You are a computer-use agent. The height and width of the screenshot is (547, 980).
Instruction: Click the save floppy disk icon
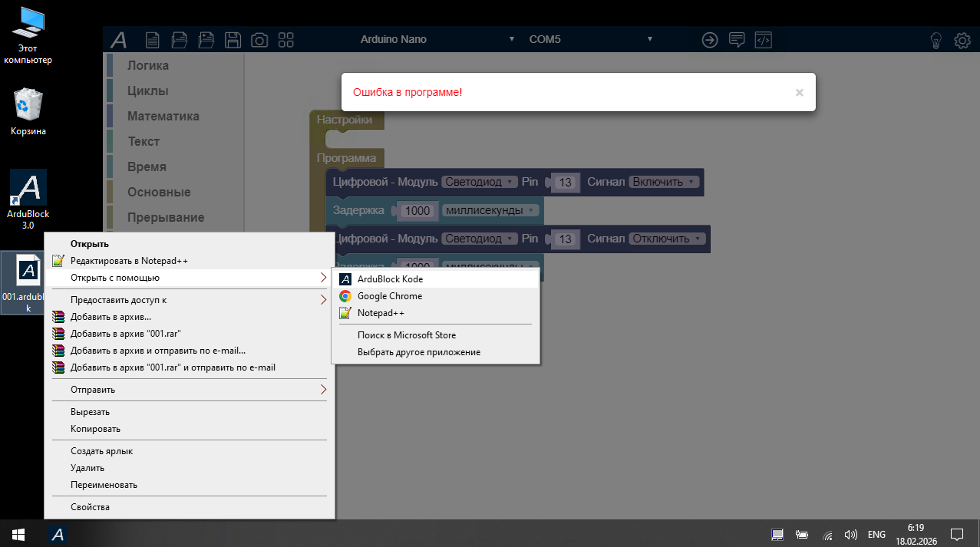click(x=233, y=40)
